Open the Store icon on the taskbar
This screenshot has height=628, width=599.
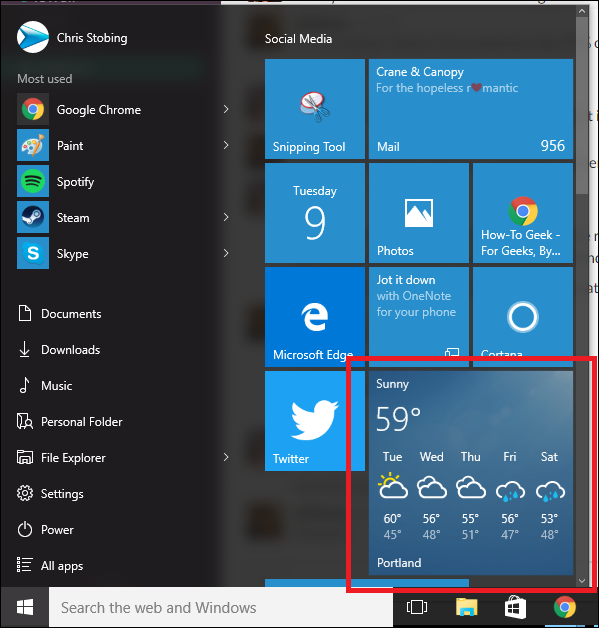[515, 608]
